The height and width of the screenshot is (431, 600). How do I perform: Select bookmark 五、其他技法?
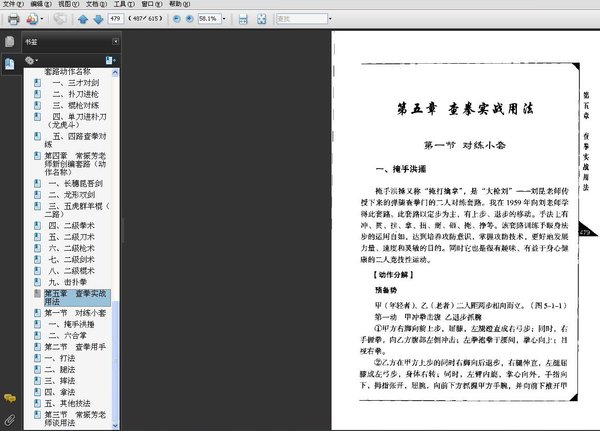tap(68, 403)
